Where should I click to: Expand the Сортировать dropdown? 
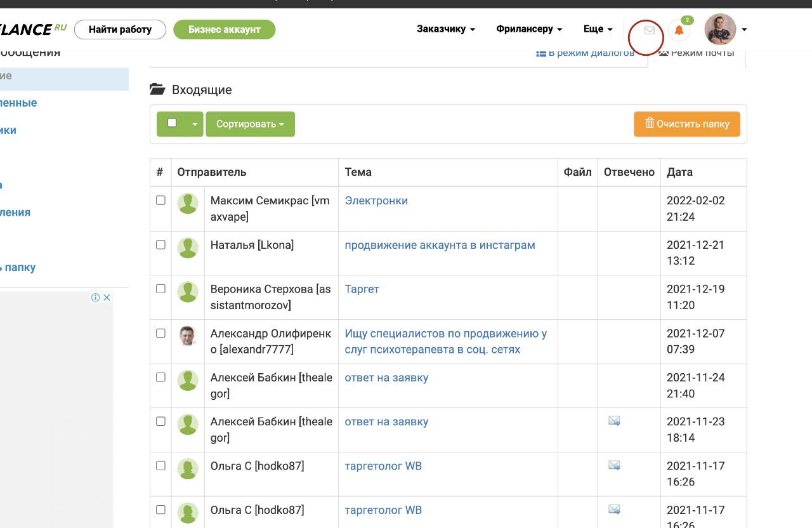[x=250, y=124]
